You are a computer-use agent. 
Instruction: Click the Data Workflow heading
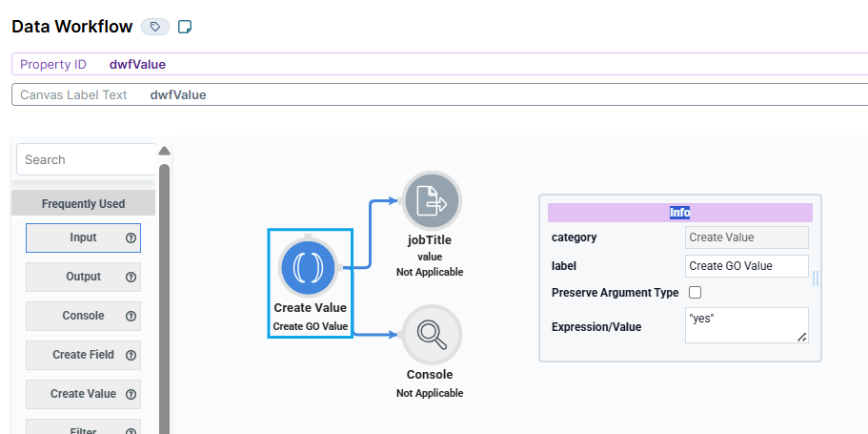click(72, 27)
